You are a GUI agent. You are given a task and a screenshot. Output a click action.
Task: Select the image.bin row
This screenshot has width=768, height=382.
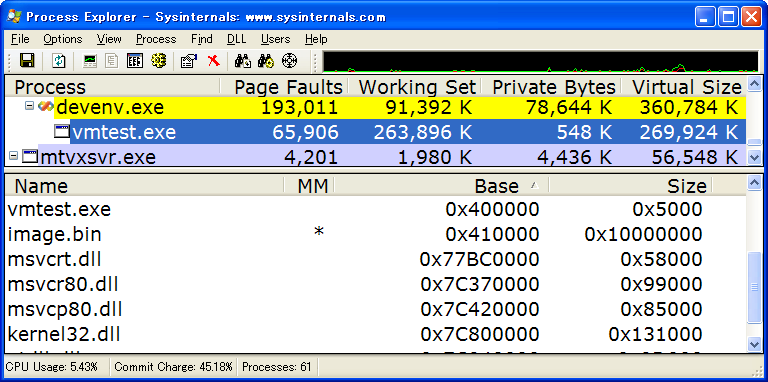coord(375,234)
